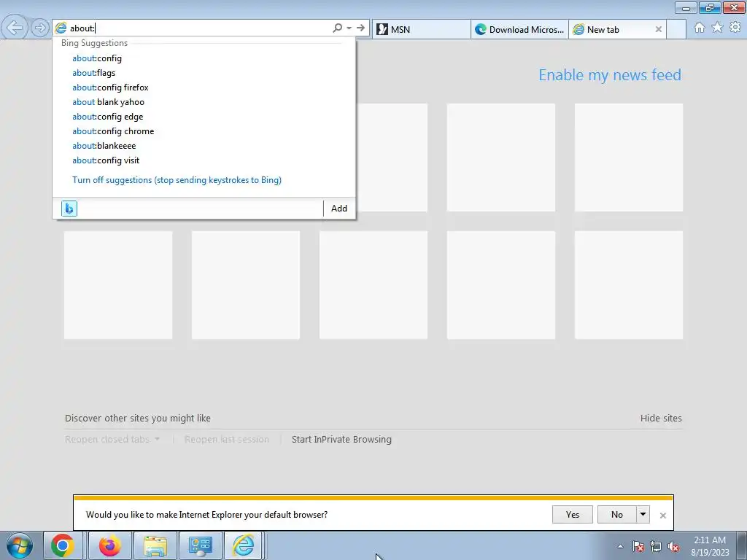Click Discover other sites you might like
The height and width of the screenshot is (560, 747).
tap(138, 418)
